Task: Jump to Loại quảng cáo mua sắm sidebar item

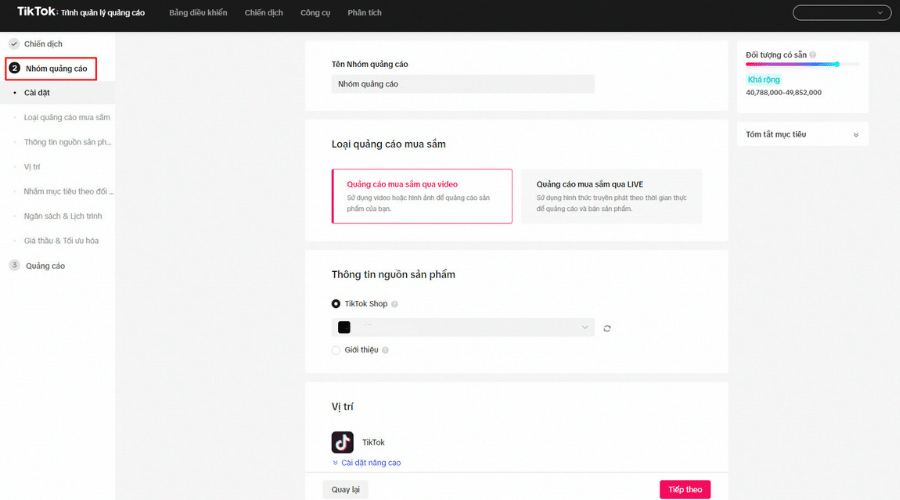Action: point(67,117)
